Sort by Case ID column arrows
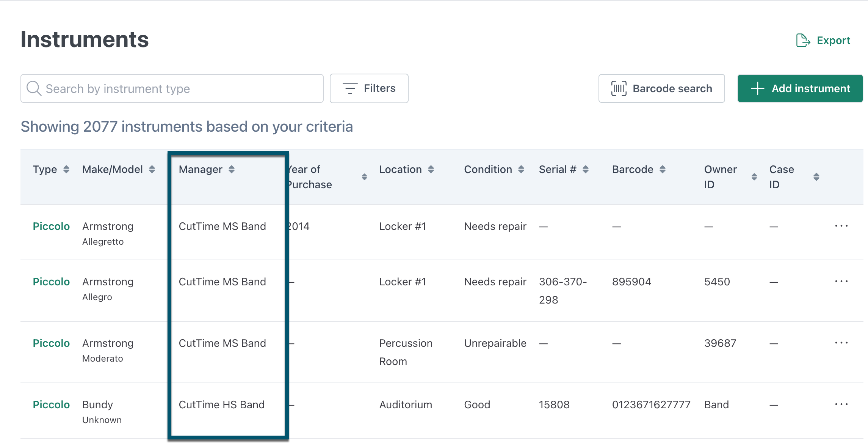 click(x=816, y=177)
